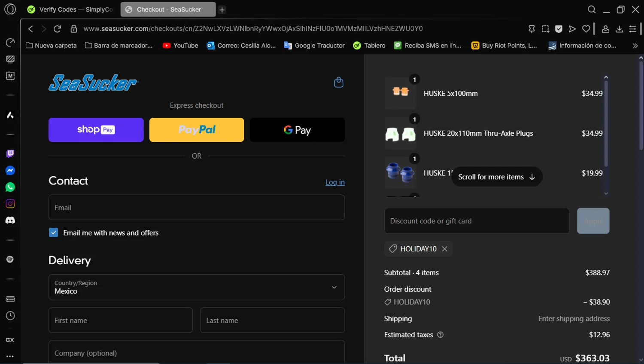Click the site padlock security icon
The height and width of the screenshot is (364, 644).
(x=74, y=29)
